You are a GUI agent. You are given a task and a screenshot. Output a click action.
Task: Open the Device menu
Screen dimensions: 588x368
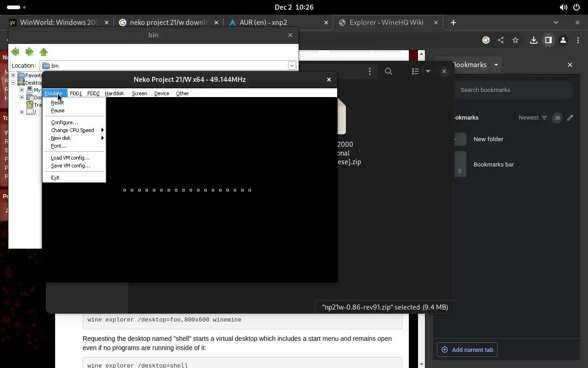[162, 93]
